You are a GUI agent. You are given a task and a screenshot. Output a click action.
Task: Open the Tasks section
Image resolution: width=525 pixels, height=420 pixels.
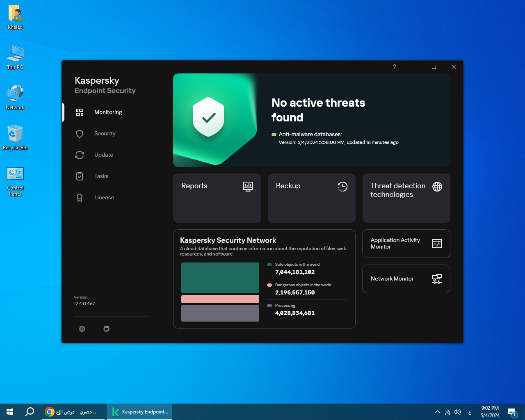point(101,176)
